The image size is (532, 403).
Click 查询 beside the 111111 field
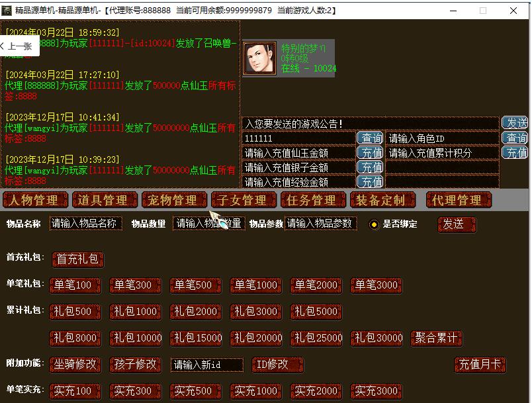click(x=370, y=138)
